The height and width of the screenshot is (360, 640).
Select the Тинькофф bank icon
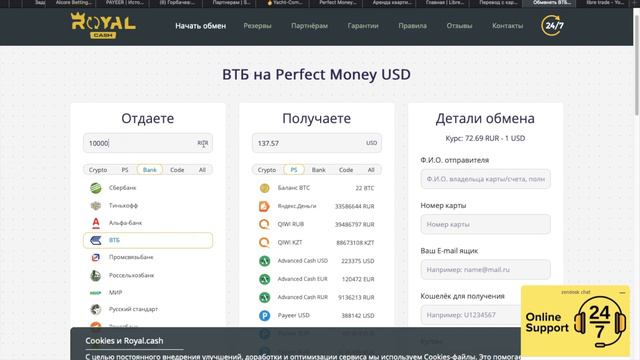96,205
